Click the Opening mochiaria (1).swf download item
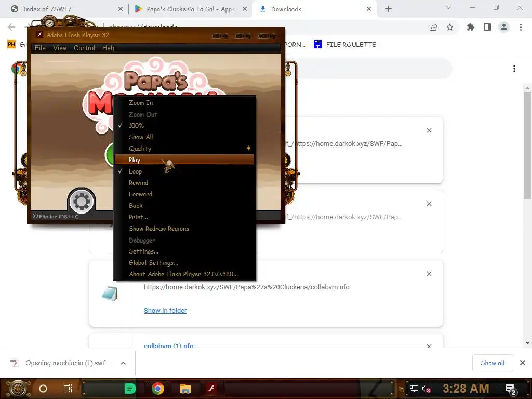The width and height of the screenshot is (532, 399). click(68, 363)
